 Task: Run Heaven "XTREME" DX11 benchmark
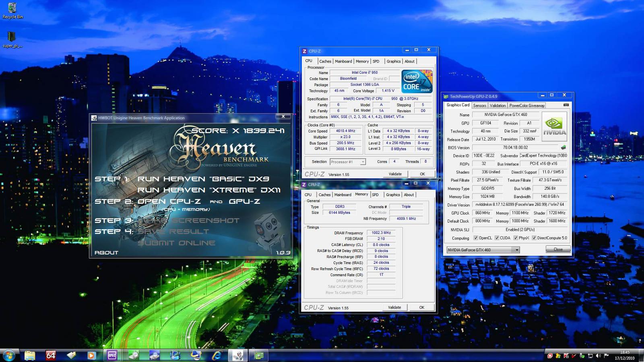(x=209, y=190)
